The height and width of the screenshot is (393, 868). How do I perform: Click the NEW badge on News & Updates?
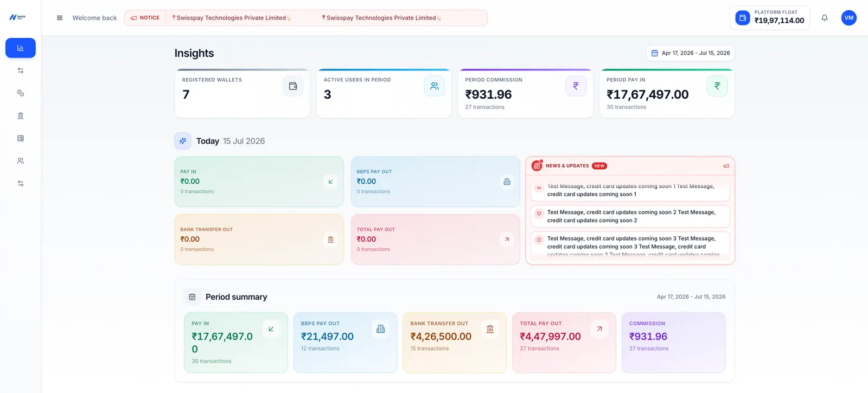[599, 166]
